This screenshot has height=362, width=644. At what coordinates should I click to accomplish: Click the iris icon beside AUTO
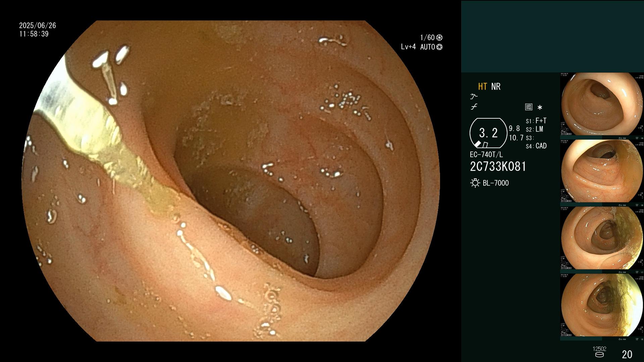click(x=439, y=47)
